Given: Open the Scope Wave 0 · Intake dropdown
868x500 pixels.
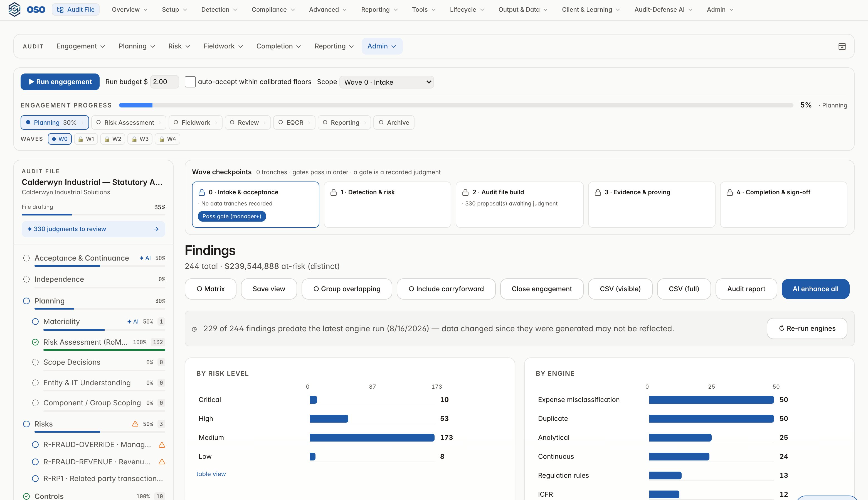Looking at the screenshot, I should coord(387,82).
